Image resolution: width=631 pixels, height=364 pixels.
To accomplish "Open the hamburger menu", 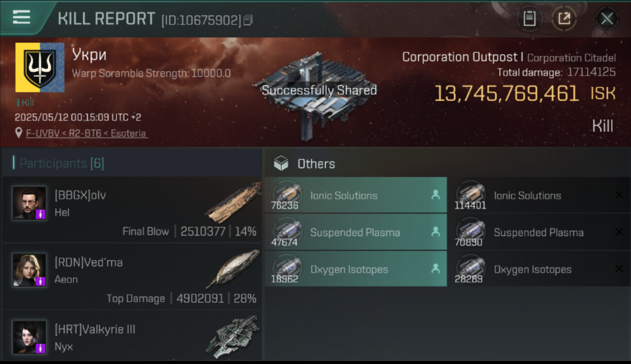I will click(21, 17).
